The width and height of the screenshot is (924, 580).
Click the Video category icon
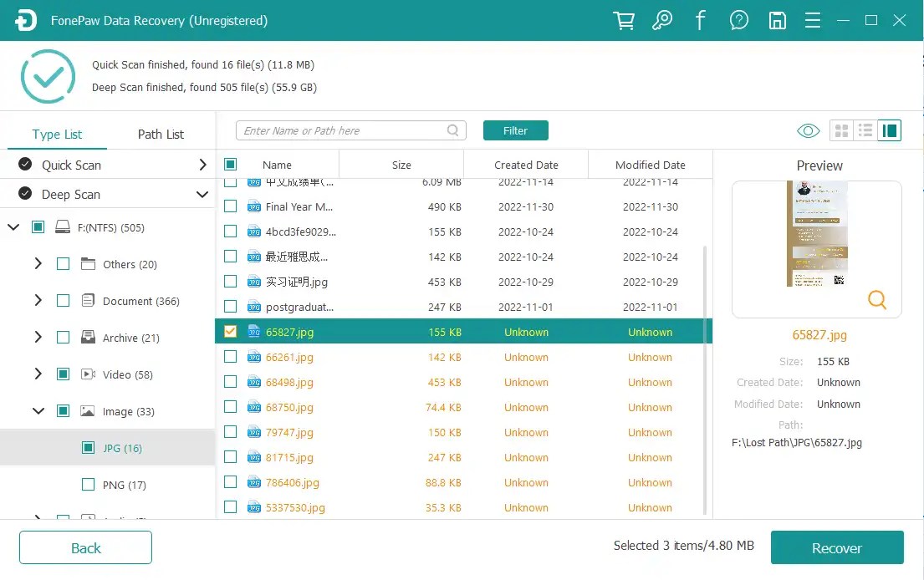tap(88, 374)
